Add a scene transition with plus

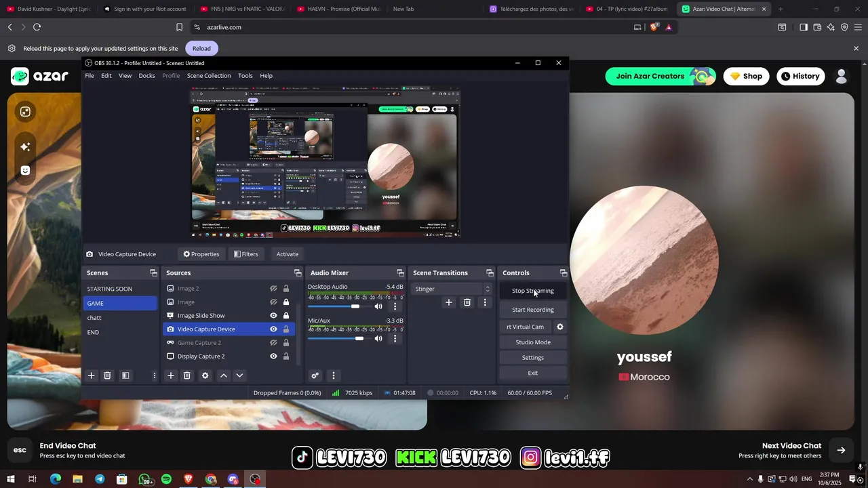[448, 302]
